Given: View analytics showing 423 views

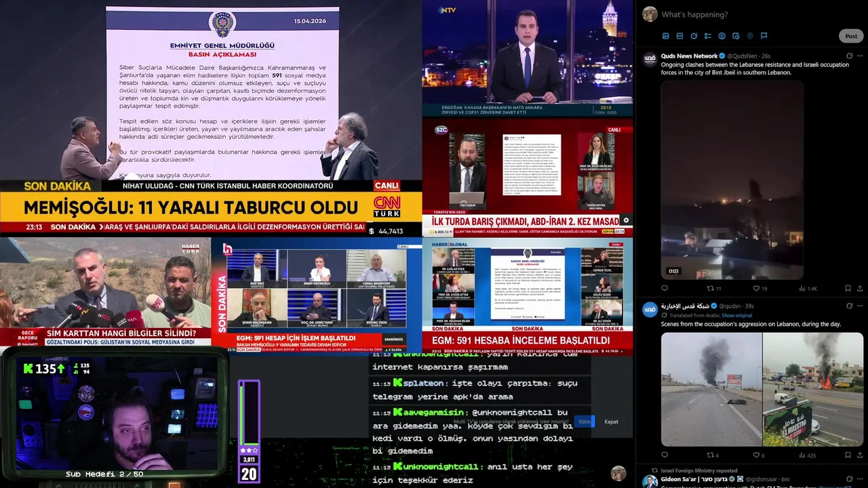Looking at the screenshot, I should (807, 455).
